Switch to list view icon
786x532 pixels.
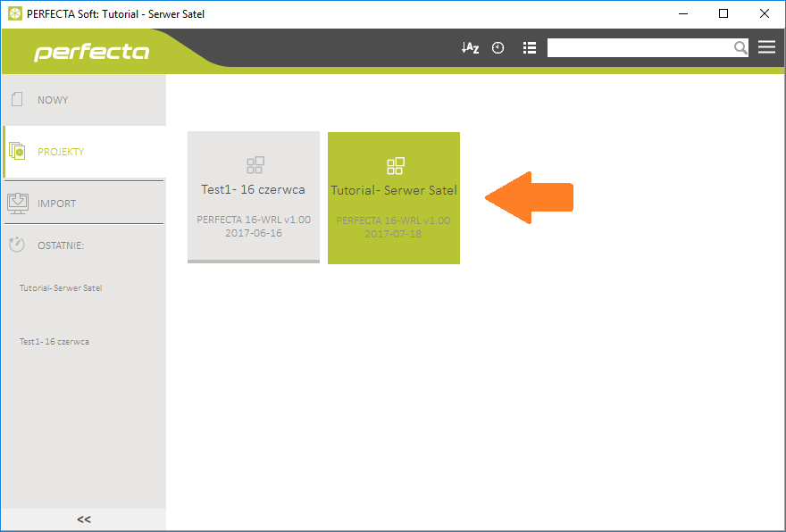[530, 47]
